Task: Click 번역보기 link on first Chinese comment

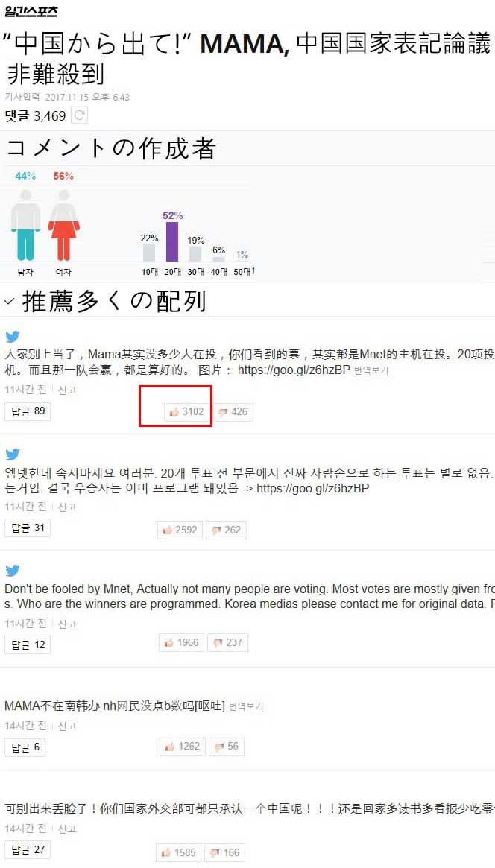Action: (x=371, y=371)
